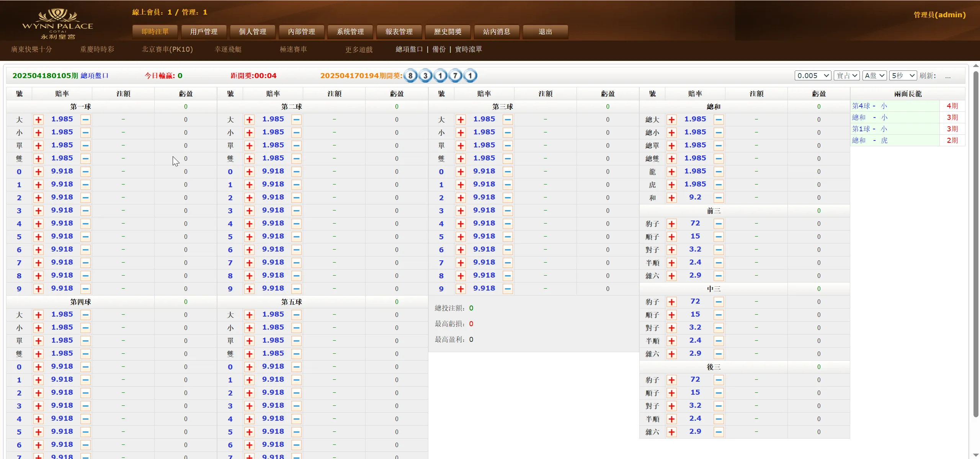This screenshot has height=459, width=980.
Task: Increase 豹子 odds in 前三 section
Action: pos(673,224)
